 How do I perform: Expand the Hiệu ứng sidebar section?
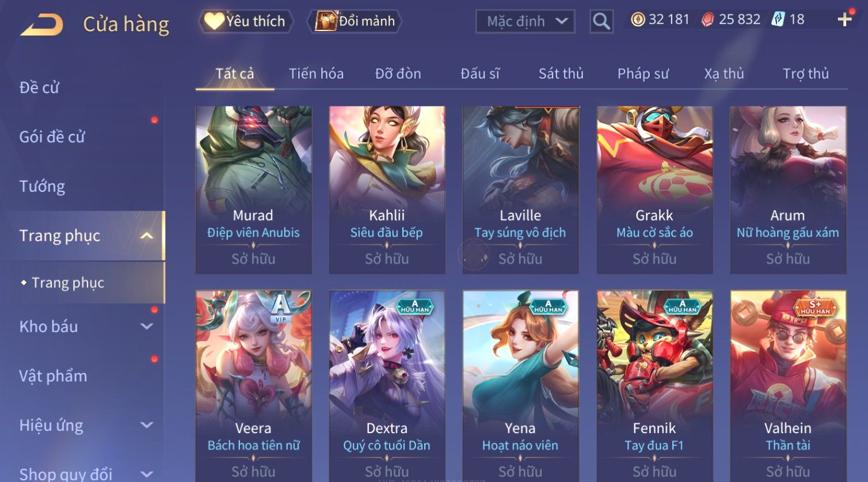tap(147, 426)
